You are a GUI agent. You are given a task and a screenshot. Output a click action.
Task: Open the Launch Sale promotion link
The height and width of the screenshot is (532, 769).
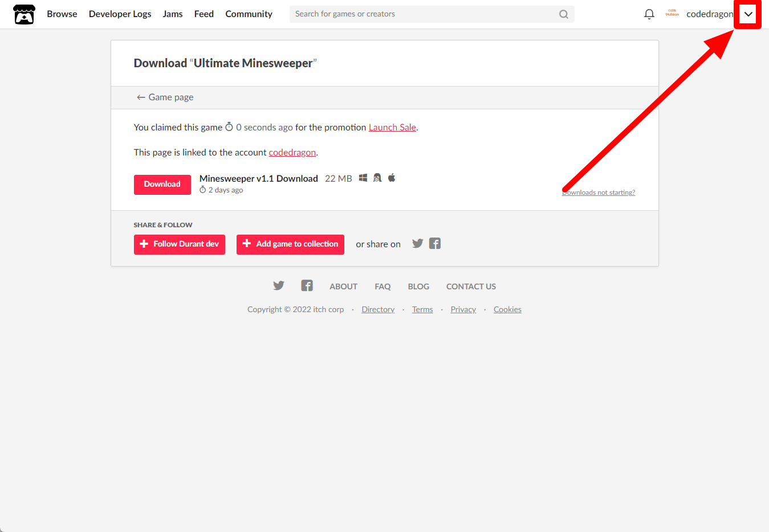click(x=392, y=128)
